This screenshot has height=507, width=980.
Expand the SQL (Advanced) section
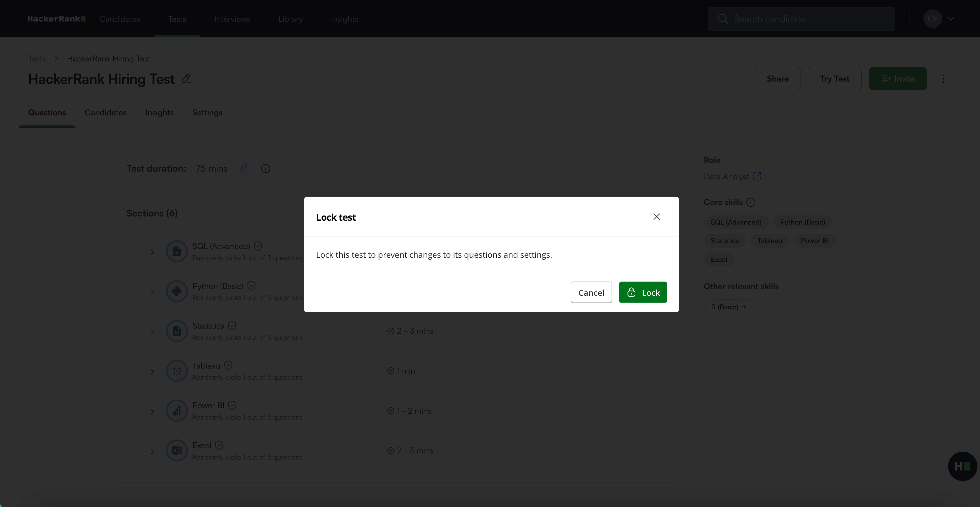152,252
